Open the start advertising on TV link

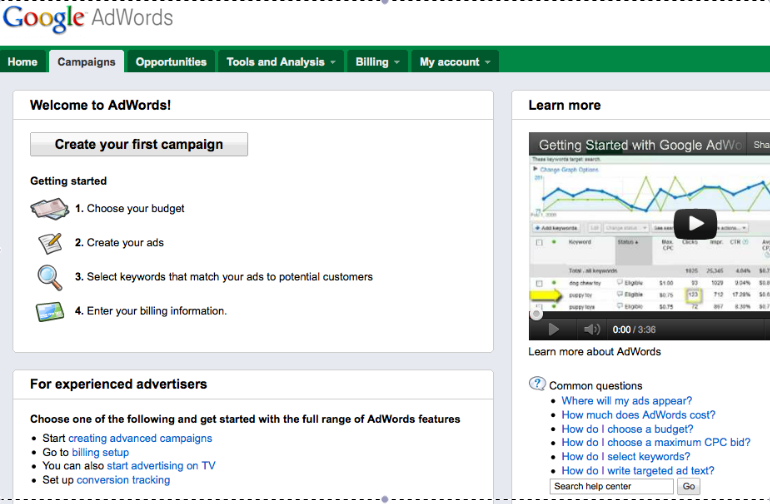pos(161,466)
